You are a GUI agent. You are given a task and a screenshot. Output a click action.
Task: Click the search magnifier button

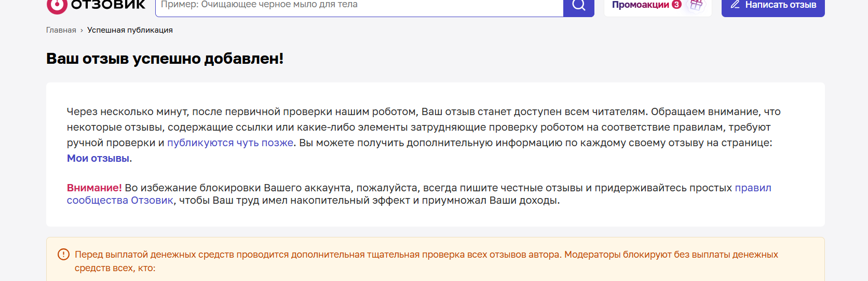point(579,6)
